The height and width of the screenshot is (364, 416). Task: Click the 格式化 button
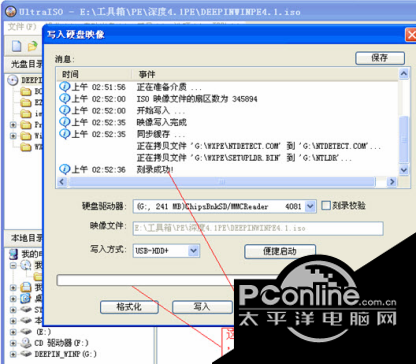129,307
